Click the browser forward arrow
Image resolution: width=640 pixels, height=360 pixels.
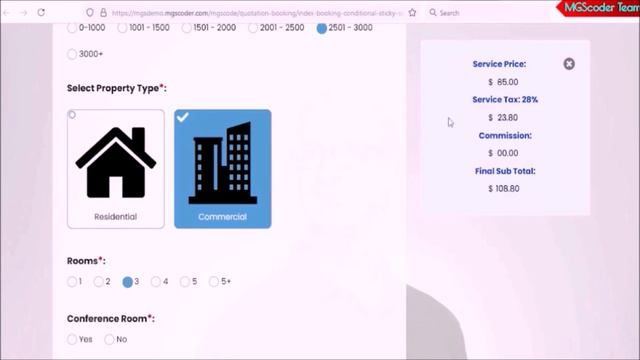(x=24, y=13)
